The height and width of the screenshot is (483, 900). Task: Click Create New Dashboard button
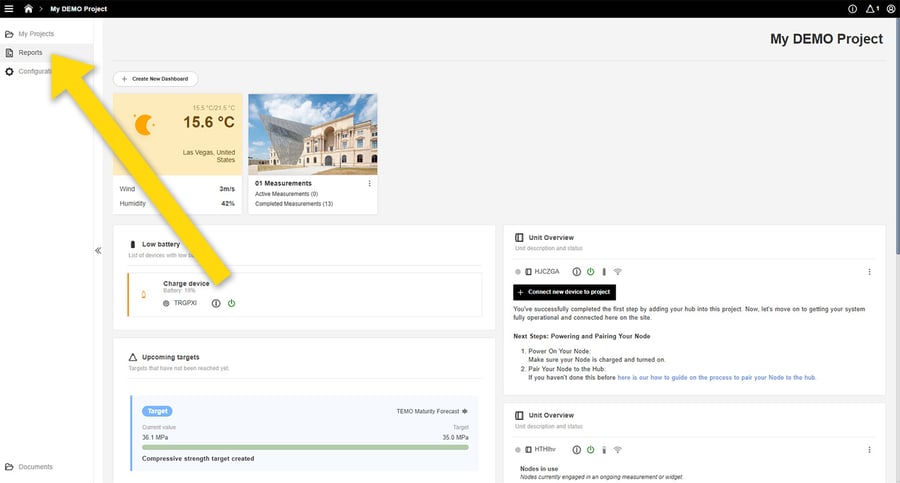point(155,78)
